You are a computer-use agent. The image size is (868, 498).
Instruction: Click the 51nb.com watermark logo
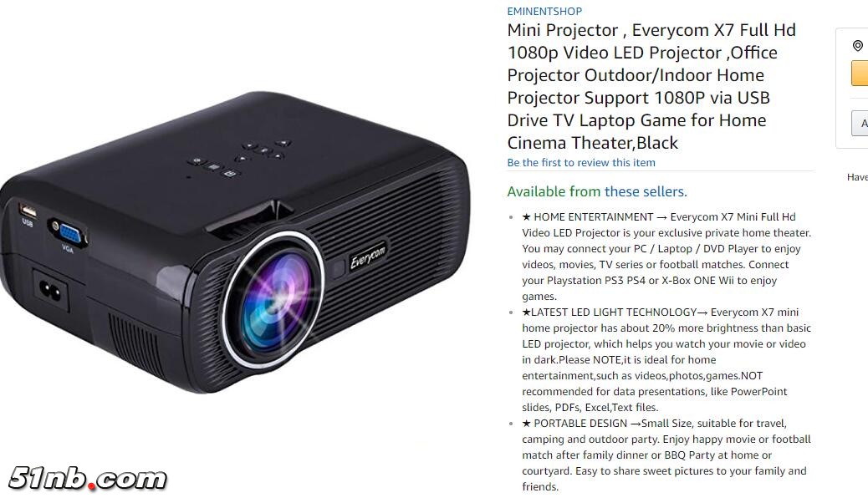click(x=88, y=478)
